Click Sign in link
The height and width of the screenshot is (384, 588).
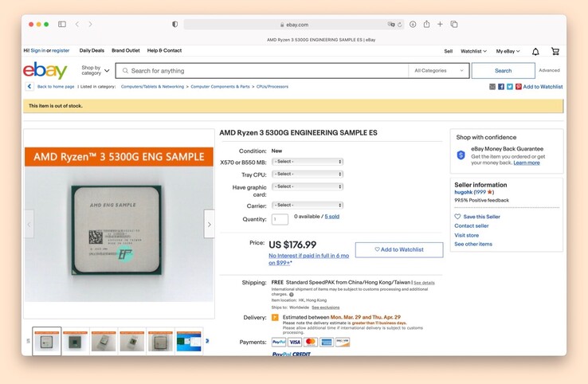38,51
